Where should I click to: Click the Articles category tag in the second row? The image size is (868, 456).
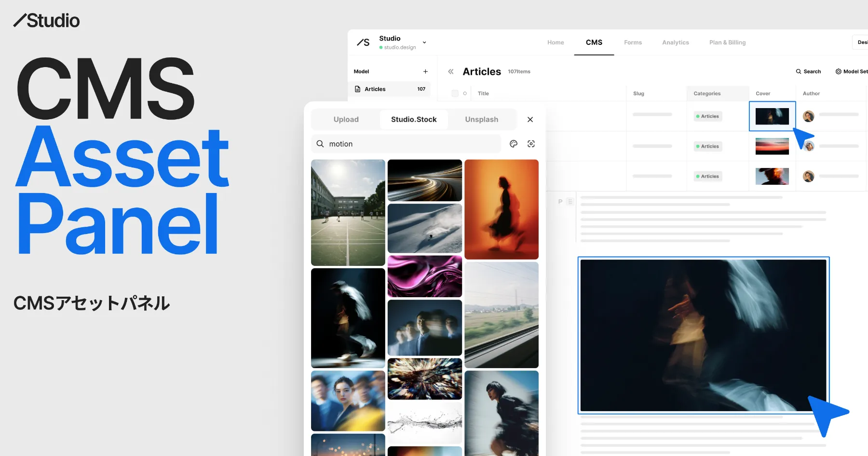[708, 146]
